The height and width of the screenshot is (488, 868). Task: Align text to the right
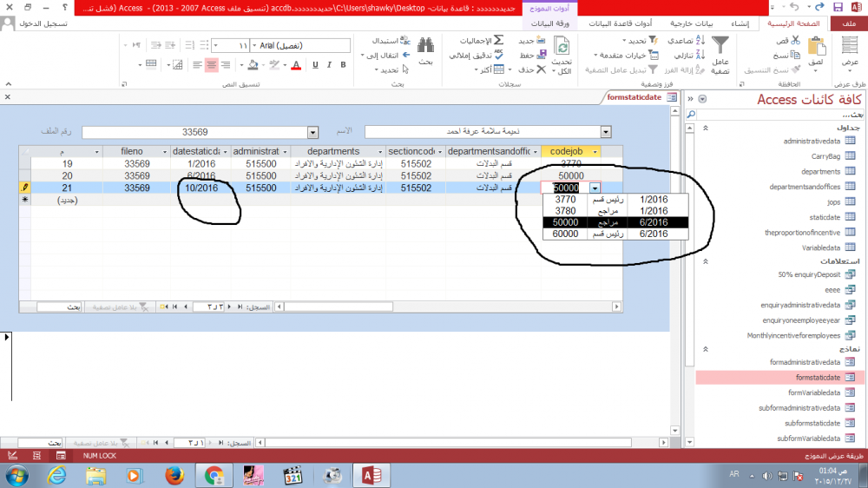click(x=226, y=65)
